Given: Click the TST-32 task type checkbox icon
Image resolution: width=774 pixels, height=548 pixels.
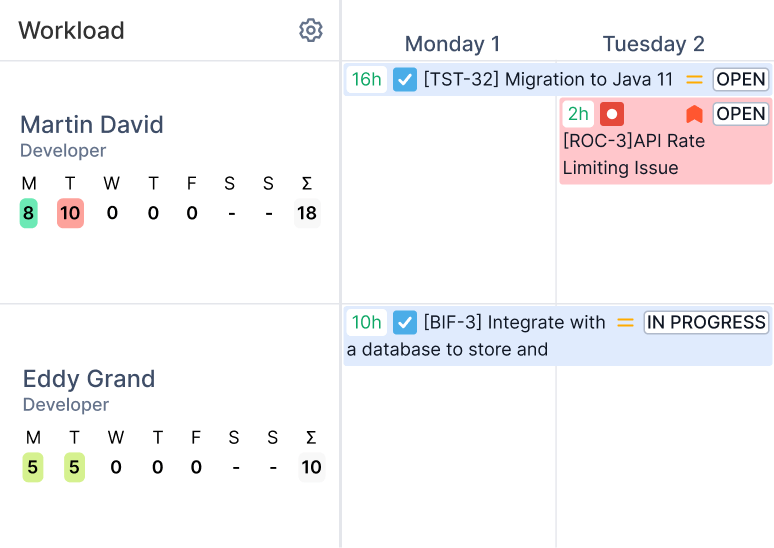Looking at the screenshot, I should (405, 79).
